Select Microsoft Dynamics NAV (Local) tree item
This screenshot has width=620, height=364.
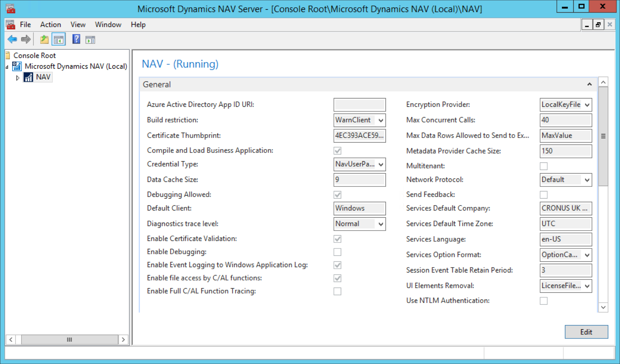76,66
